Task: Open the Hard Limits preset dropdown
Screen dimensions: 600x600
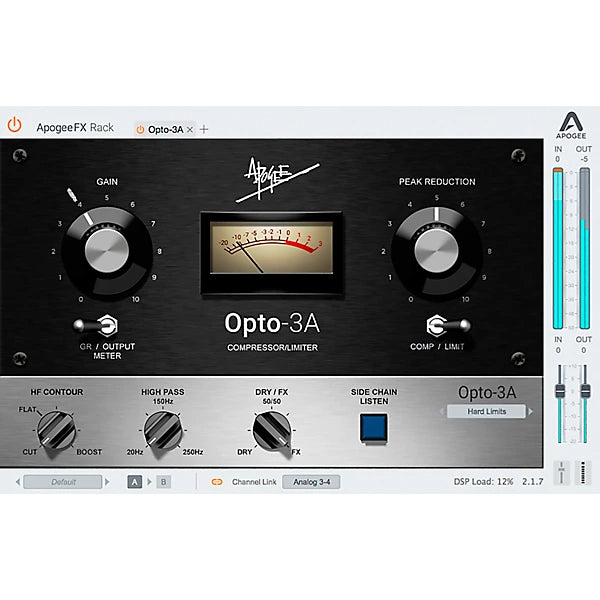Action: pyautogui.click(x=486, y=411)
